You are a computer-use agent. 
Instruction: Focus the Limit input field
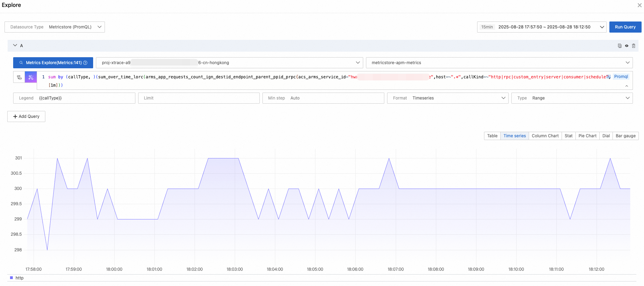[x=199, y=98]
